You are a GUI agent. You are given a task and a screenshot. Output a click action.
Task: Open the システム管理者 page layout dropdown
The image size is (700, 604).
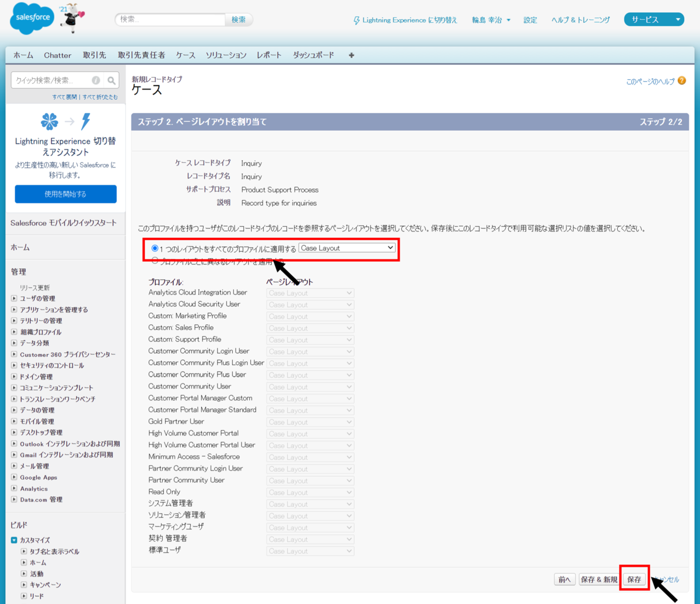(x=310, y=504)
